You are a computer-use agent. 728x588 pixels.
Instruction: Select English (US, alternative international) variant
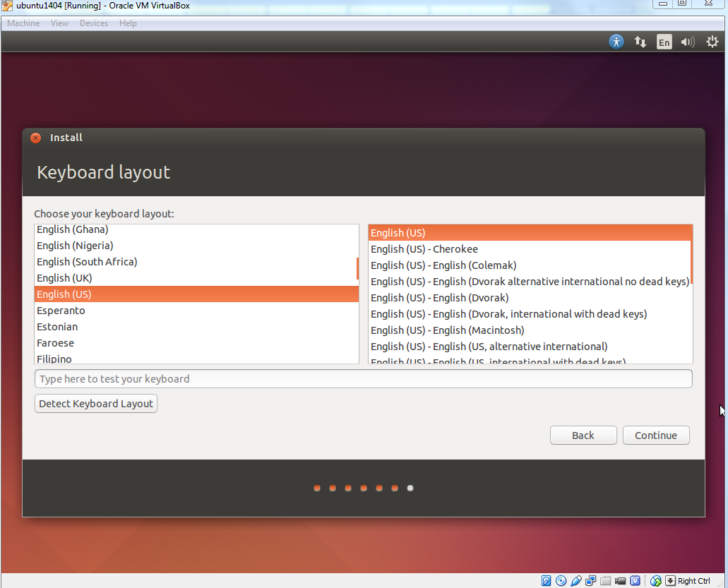click(530, 347)
